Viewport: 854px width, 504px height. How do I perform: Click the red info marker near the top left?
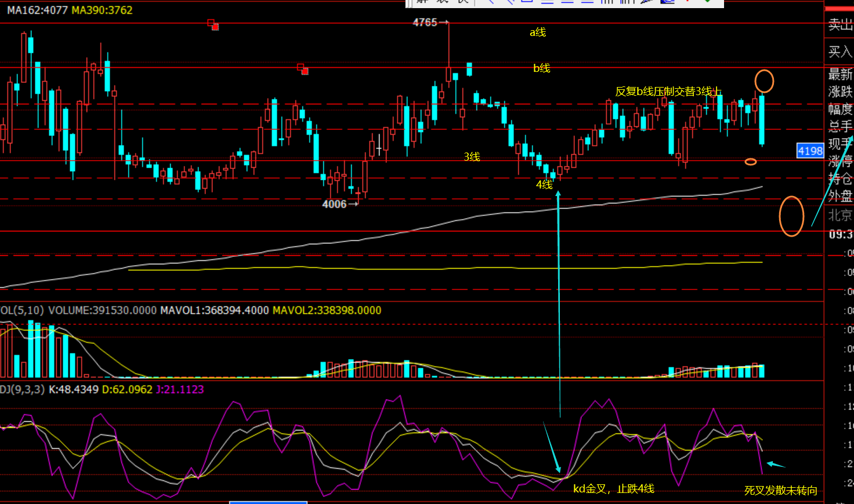[213, 24]
